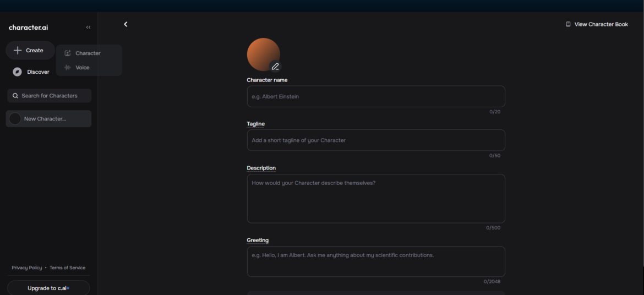This screenshot has width=644, height=295.
Task: Click the pencil icon to edit avatar
Action: (x=275, y=67)
